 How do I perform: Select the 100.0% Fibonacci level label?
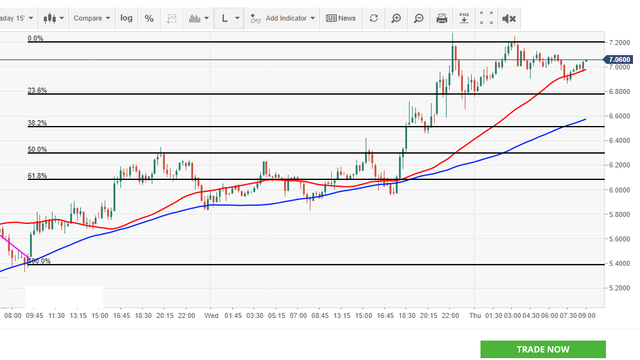pyautogui.click(x=40, y=261)
